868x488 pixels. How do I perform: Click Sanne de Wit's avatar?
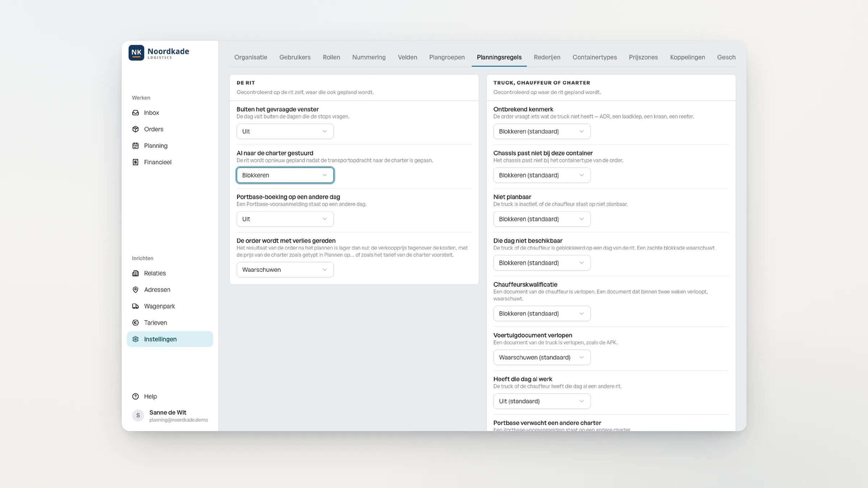138,416
